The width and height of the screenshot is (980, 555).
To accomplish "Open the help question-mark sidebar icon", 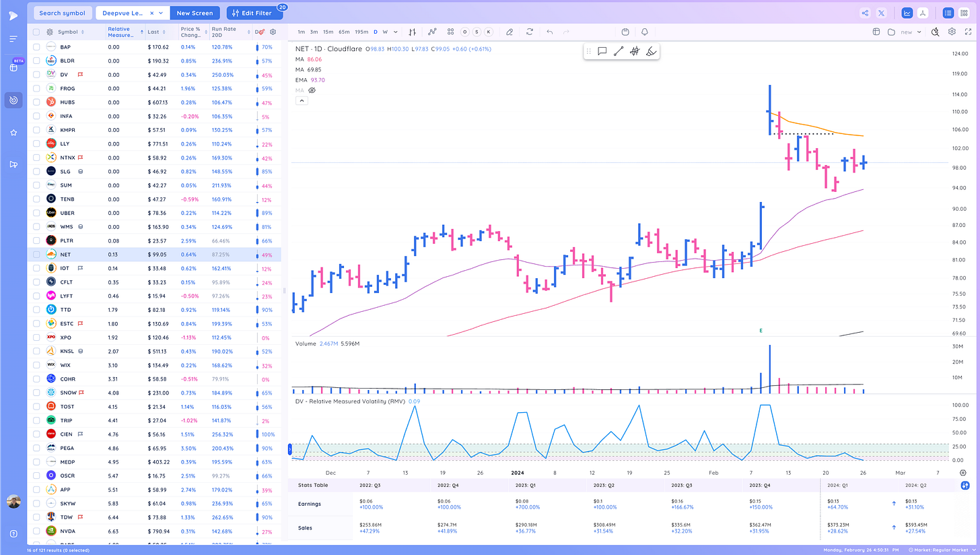I will pos(13,533).
